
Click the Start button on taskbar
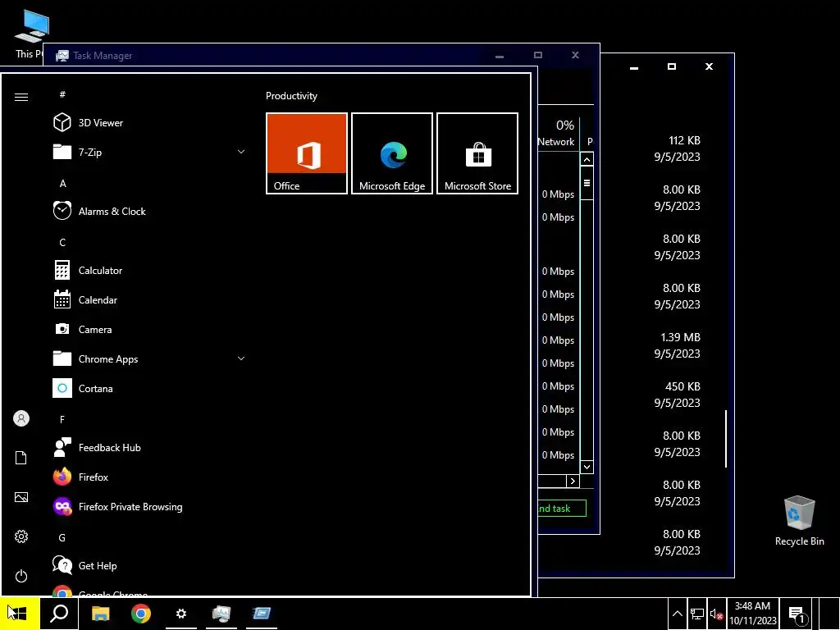pos(20,614)
